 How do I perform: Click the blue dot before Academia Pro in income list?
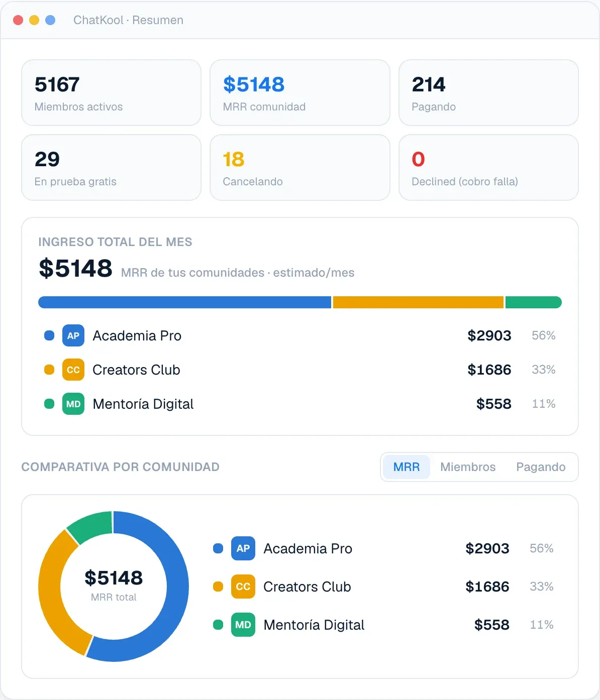tap(49, 335)
